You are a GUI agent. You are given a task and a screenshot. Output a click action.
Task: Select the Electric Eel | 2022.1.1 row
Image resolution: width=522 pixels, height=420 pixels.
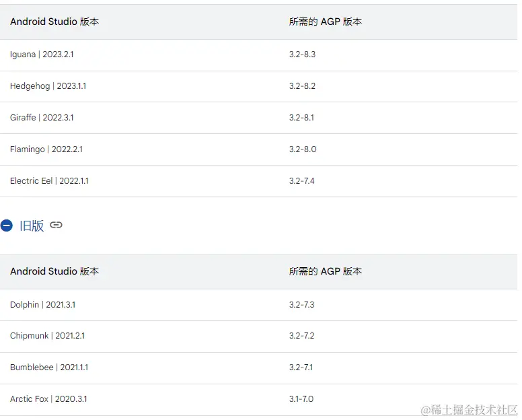click(49, 181)
